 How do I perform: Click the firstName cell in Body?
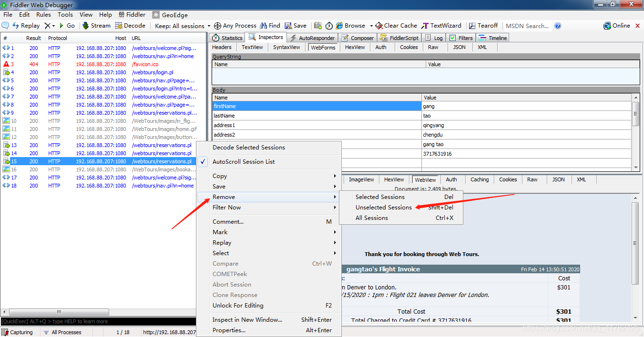(317, 106)
